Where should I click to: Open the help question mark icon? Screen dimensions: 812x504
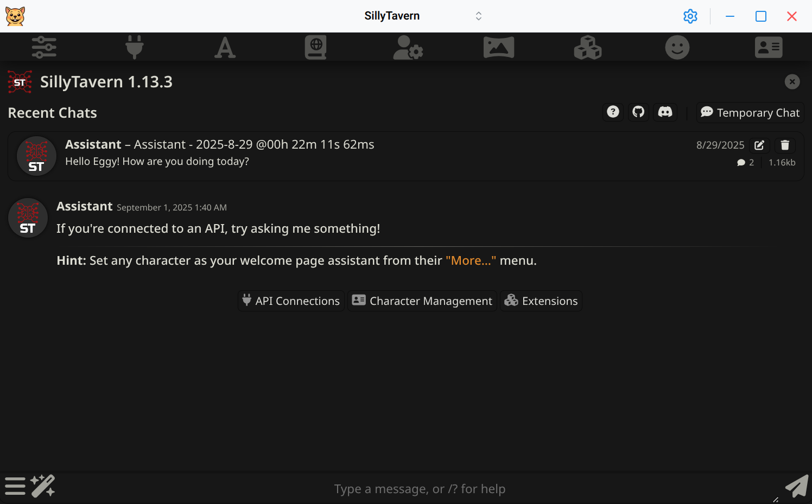tap(613, 112)
